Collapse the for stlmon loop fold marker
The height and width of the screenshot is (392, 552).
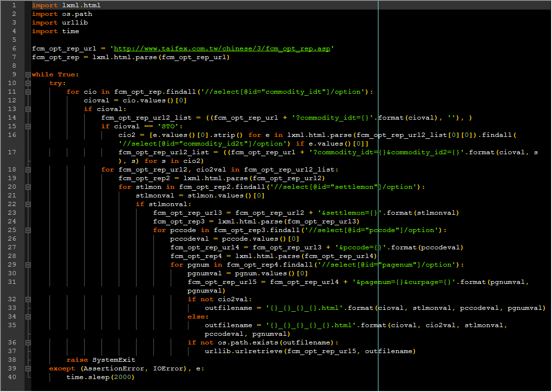pos(28,187)
